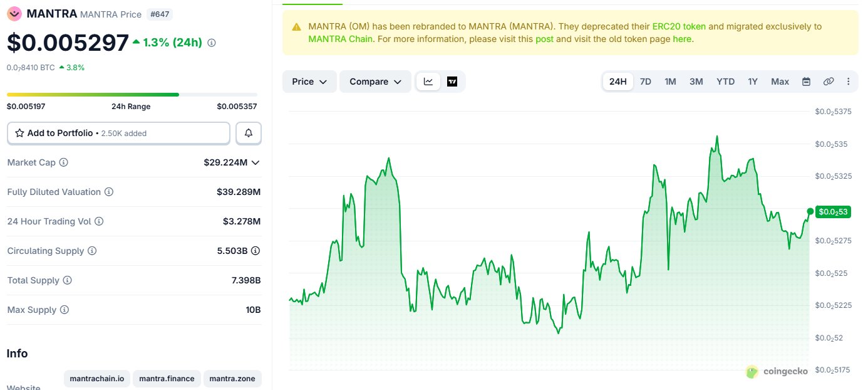Click info icon next to Circulating Supply label

91,251
